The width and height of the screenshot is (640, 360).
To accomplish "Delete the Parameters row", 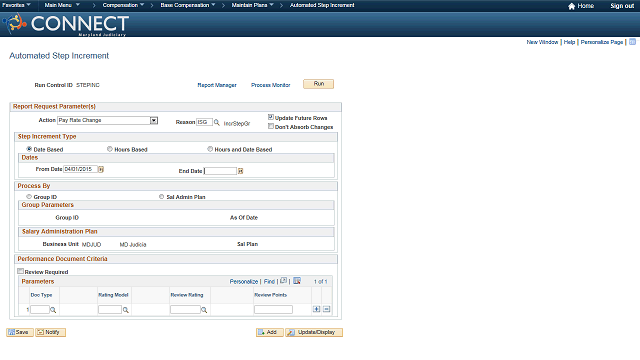I will 327,309.
